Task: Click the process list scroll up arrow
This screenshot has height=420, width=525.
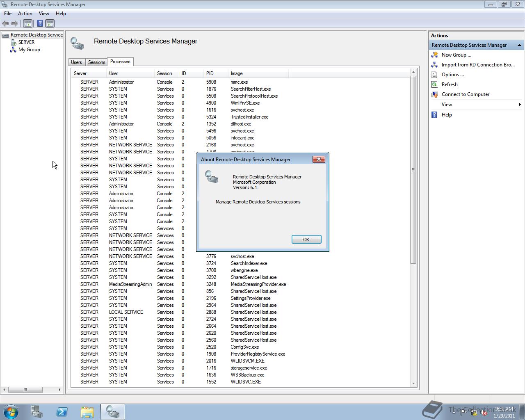Action: point(413,72)
